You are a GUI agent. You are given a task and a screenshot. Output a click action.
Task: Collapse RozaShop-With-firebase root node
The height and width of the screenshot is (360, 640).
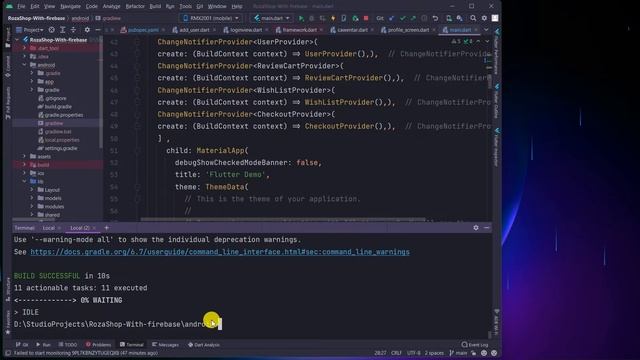click(x=17, y=40)
